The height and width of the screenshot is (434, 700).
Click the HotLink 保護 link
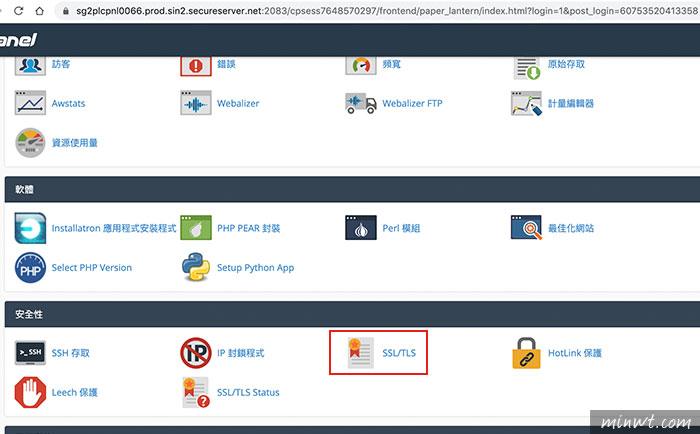click(x=575, y=353)
